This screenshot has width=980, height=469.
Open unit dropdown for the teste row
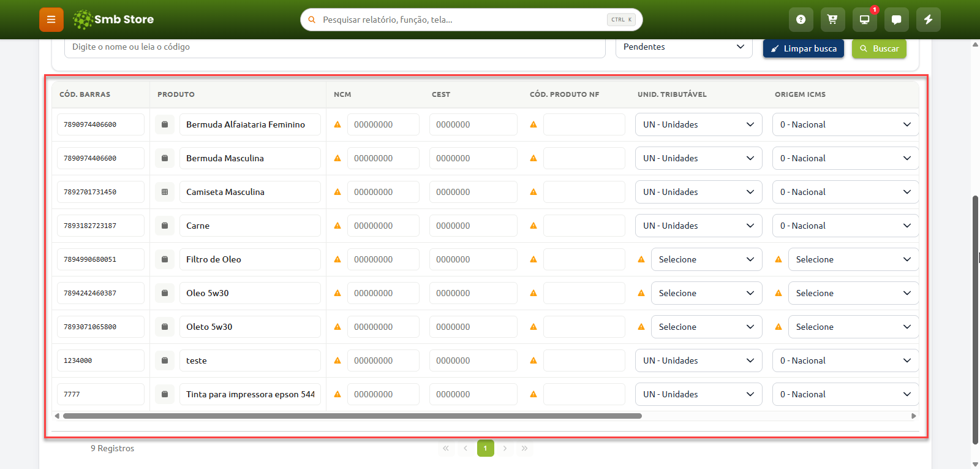click(x=698, y=360)
